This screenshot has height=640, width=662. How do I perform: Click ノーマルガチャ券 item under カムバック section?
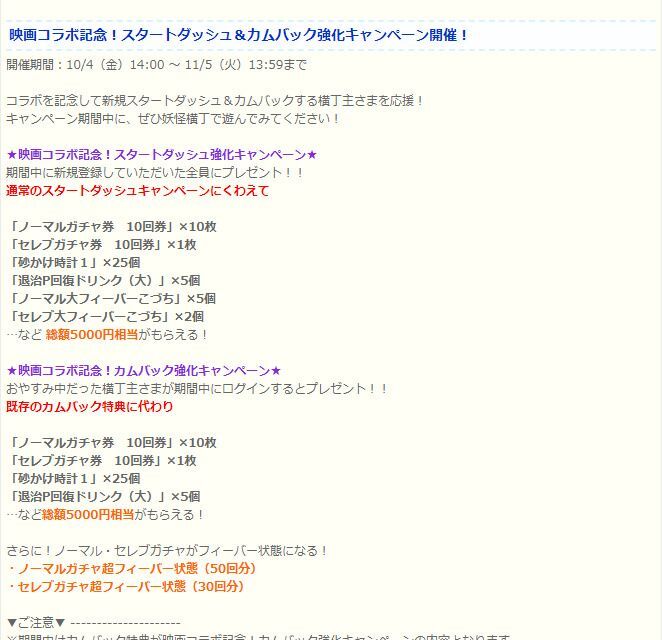(x=111, y=442)
